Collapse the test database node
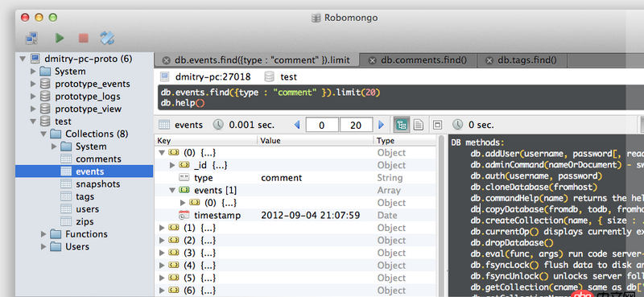The height and width of the screenshot is (297, 644). (x=33, y=122)
